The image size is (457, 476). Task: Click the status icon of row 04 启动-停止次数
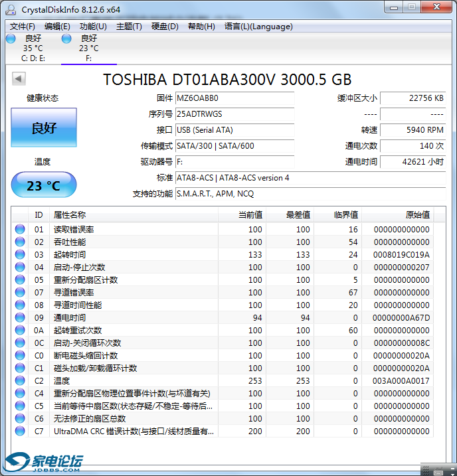[20, 267]
